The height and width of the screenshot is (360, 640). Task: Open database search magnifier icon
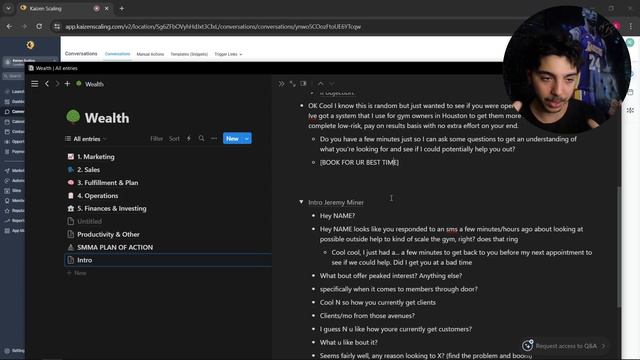click(201, 139)
